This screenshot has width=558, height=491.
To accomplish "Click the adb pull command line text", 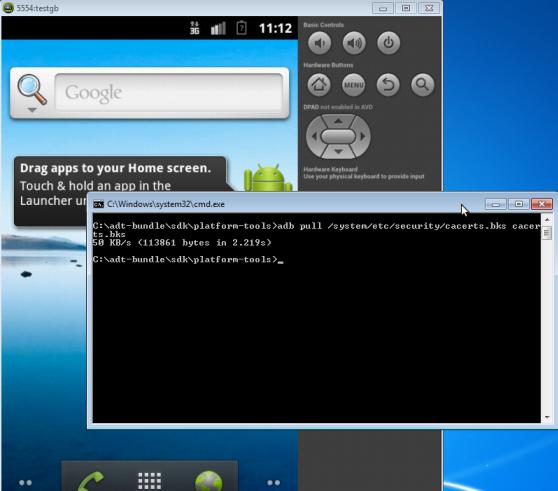I will point(316,230).
